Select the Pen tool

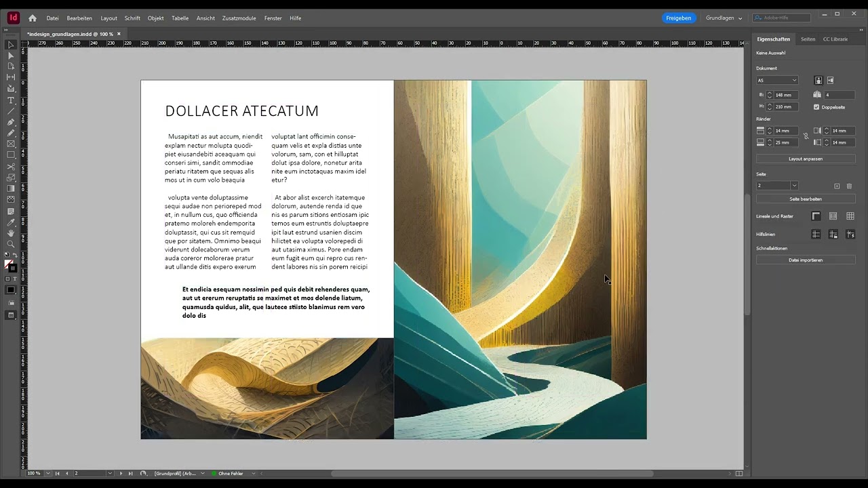pyautogui.click(x=11, y=122)
